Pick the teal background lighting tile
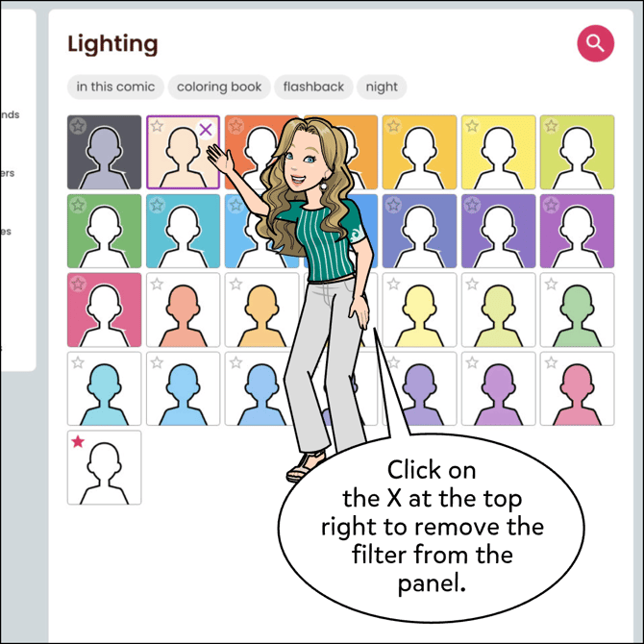644x644 pixels. click(x=184, y=231)
